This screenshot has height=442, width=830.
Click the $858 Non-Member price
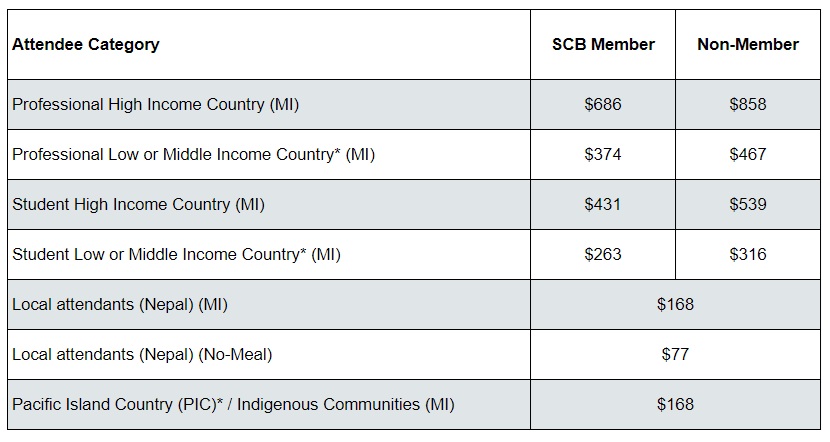point(748,105)
